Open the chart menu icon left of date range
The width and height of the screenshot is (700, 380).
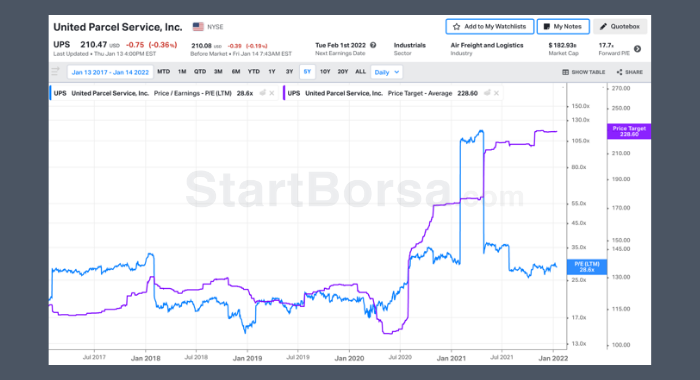click(55, 71)
